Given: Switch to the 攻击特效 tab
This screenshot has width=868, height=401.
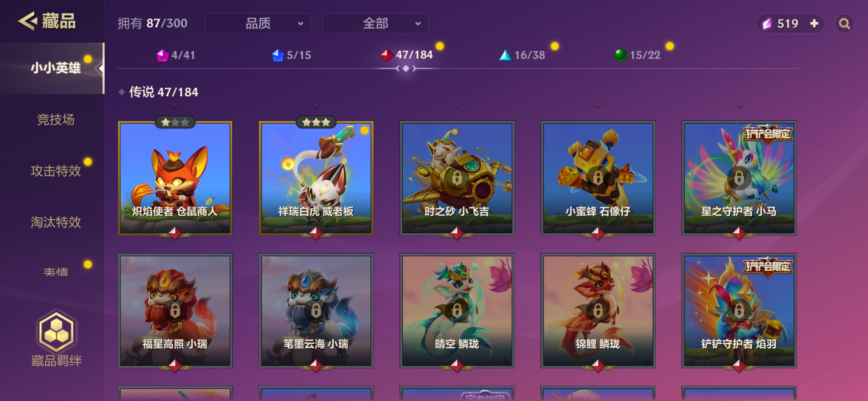Looking at the screenshot, I should (56, 171).
